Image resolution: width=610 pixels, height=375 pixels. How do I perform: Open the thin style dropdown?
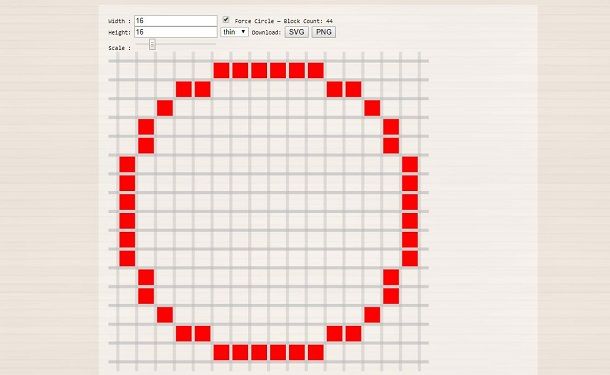pos(234,32)
